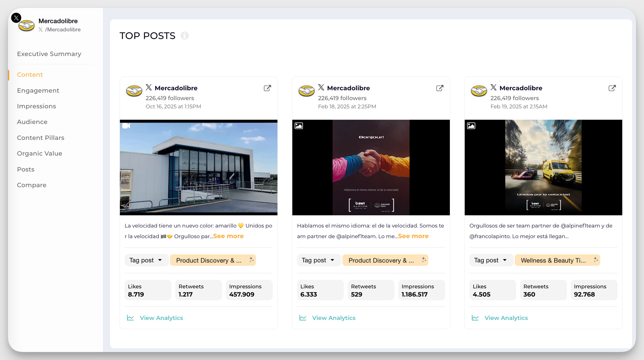Screen dimensions: 644x360
Task: Open the Top Posts info tooltip icon
Action: coord(185,36)
